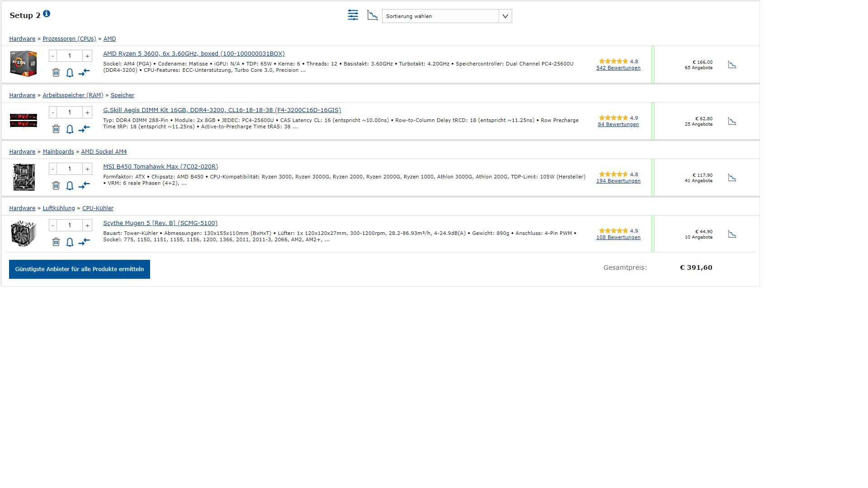Show price trend chart icon next to sorting

coord(373,15)
